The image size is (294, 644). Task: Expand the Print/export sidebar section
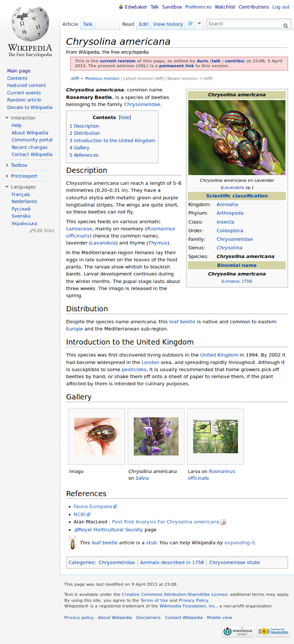pyautogui.click(x=7, y=176)
